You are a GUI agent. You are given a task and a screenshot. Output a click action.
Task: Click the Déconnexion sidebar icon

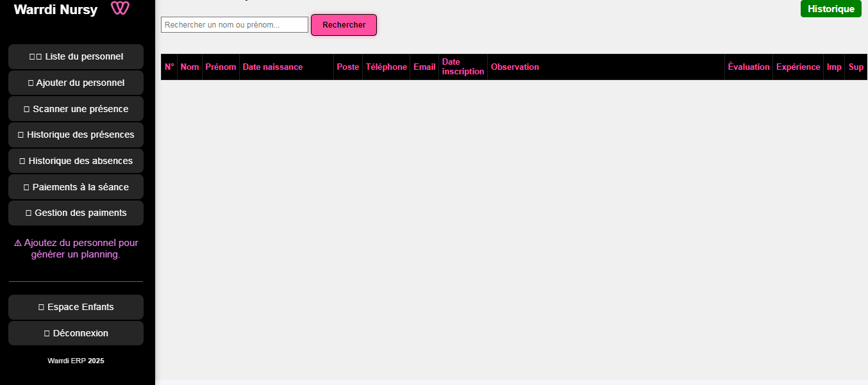[46, 332]
